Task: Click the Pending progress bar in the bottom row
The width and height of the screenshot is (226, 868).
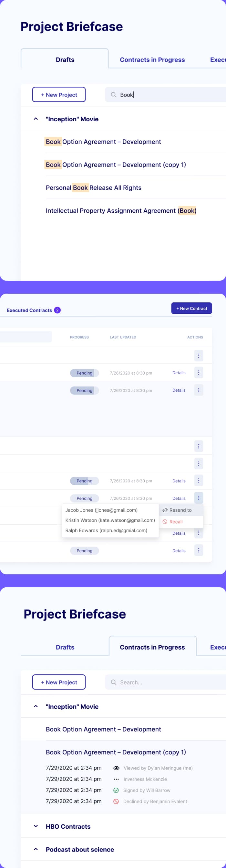Action: coord(84,550)
